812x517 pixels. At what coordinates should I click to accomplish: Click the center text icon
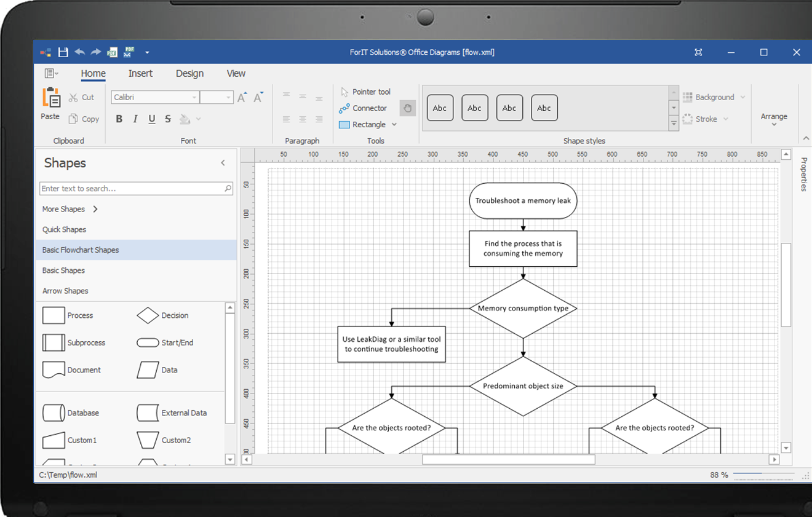pyautogui.click(x=303, y=119)
